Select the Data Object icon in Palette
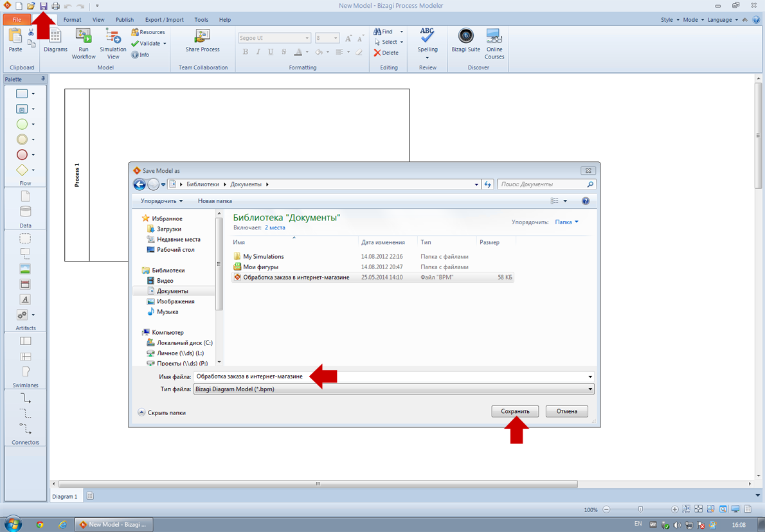This screenshot has width=765, height=532. point(25,196)
